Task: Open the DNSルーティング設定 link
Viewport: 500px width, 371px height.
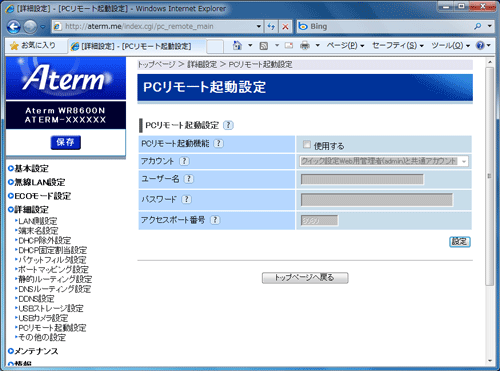Action: pos(54,289)
